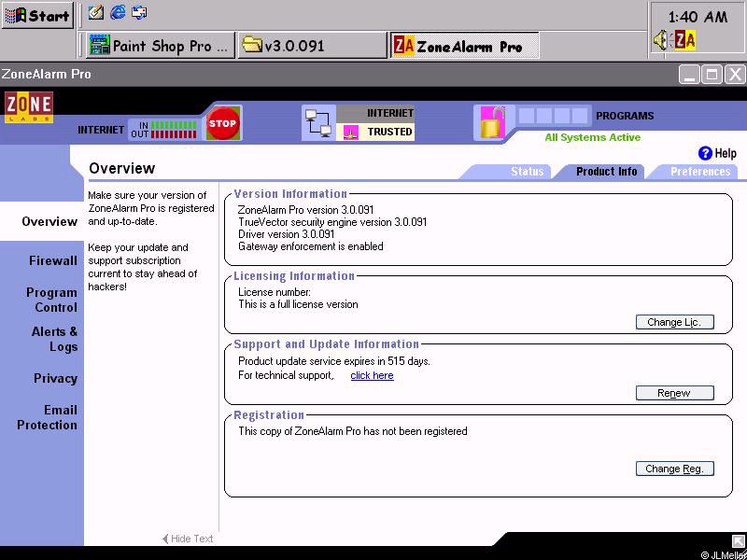Click the speaker volume tray icon
Screen dimensions: 747x560
point(661,40)
